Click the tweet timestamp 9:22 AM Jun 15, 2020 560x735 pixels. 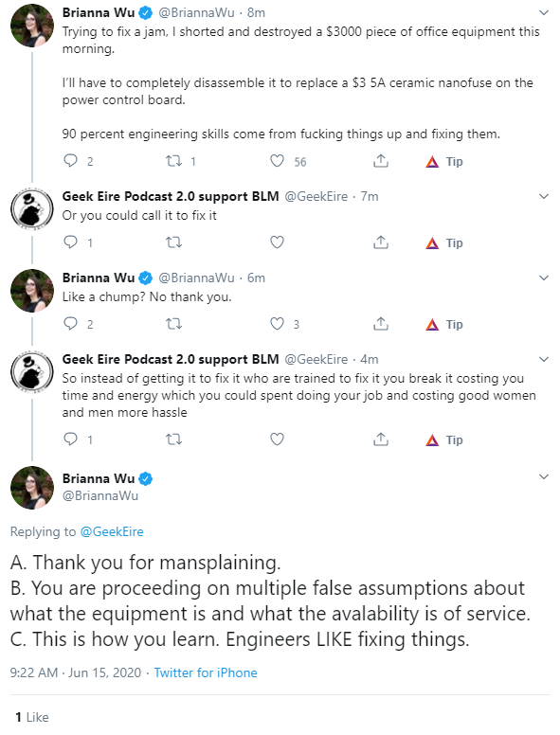pos(76,672)
